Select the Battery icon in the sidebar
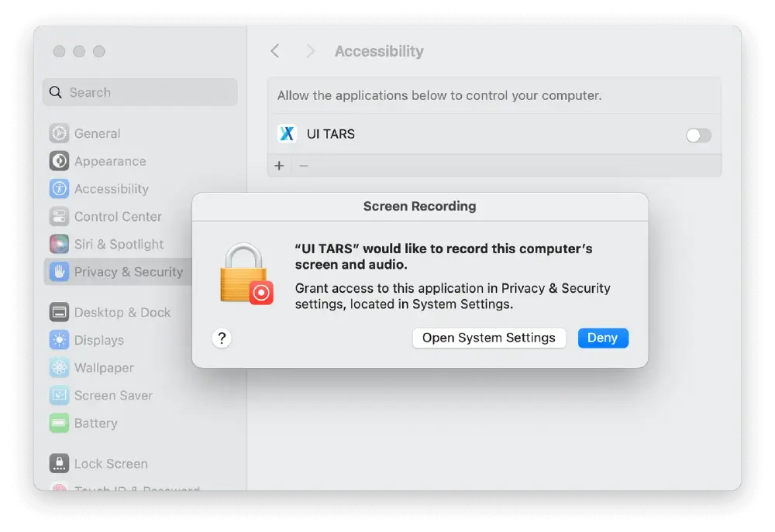 pos(59,423)
